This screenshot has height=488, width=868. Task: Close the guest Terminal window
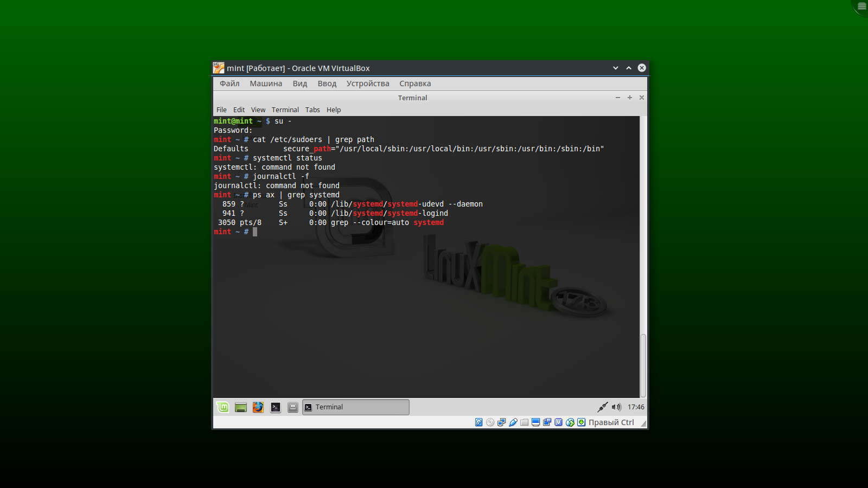[x=642, y=98]
